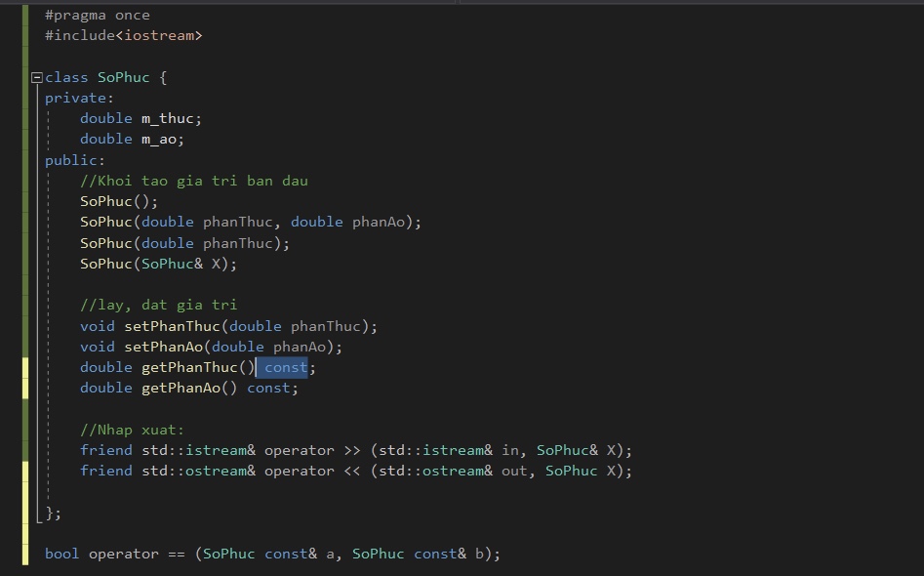Viewport: 924px width, 576px height.
Task: Click the highlighted const after getPhanThuc()
Action: point(285,367)
